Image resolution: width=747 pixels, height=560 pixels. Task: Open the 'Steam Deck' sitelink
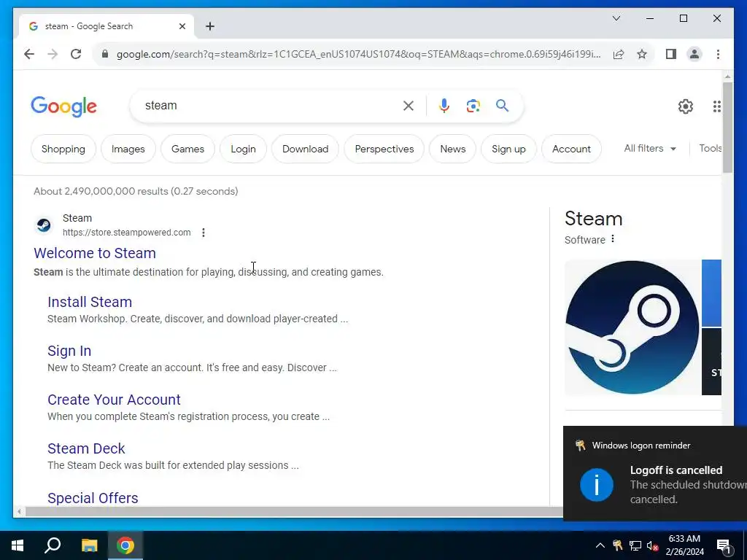click(x=86, y=448)
